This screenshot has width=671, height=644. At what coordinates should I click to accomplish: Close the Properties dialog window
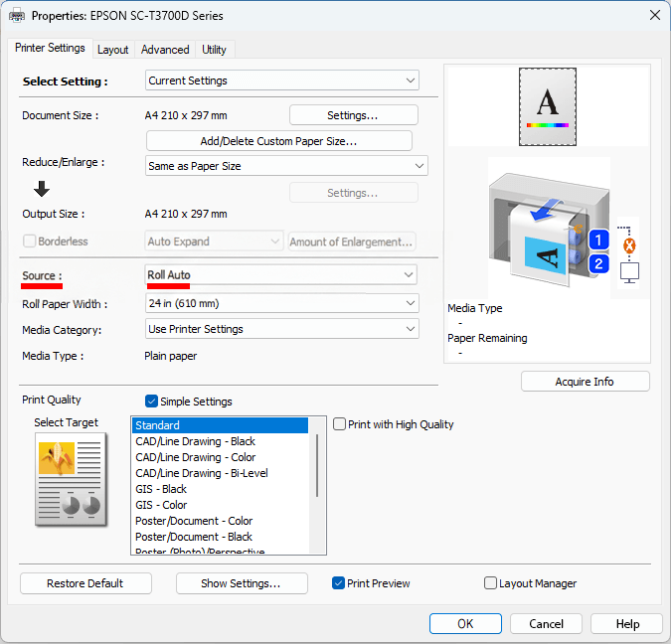[654, 16]
